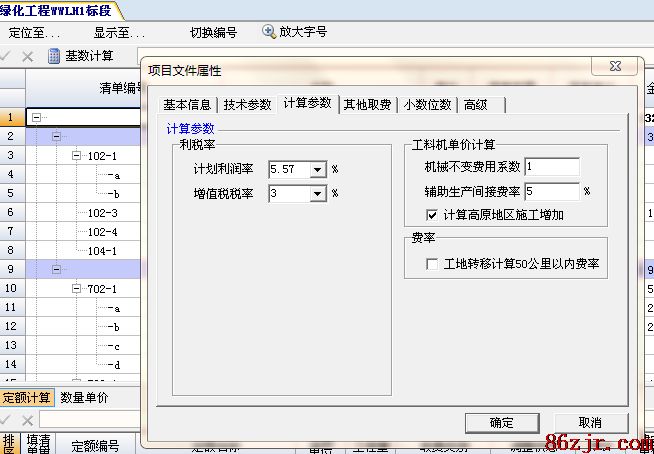Click the 取消 button
Image resolution: width=654 pixels, height=454 pixels.
coord(590,422)
